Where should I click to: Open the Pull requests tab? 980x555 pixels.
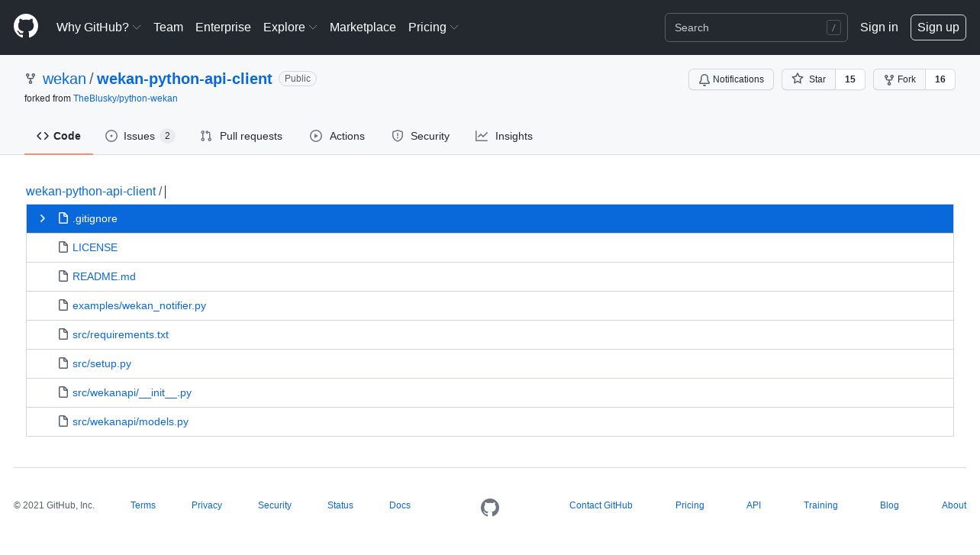pyautogui.click(x=241, y=136)
